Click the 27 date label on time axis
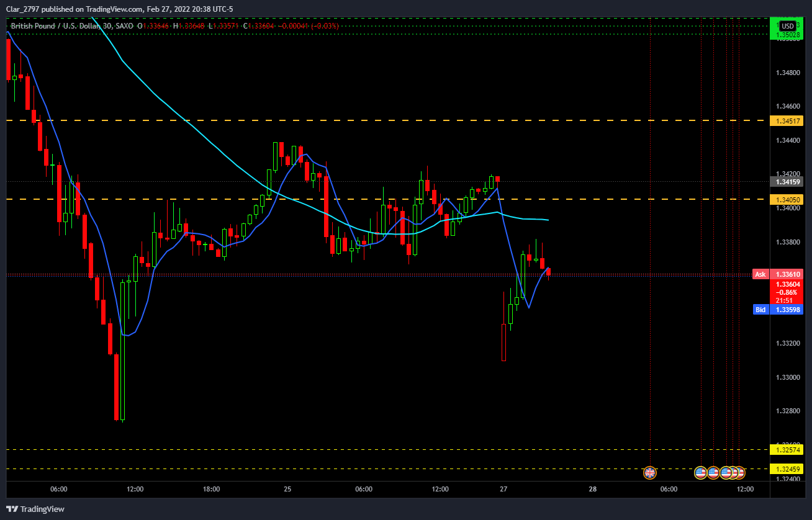812x520 pixels. (x=503, y=490)
